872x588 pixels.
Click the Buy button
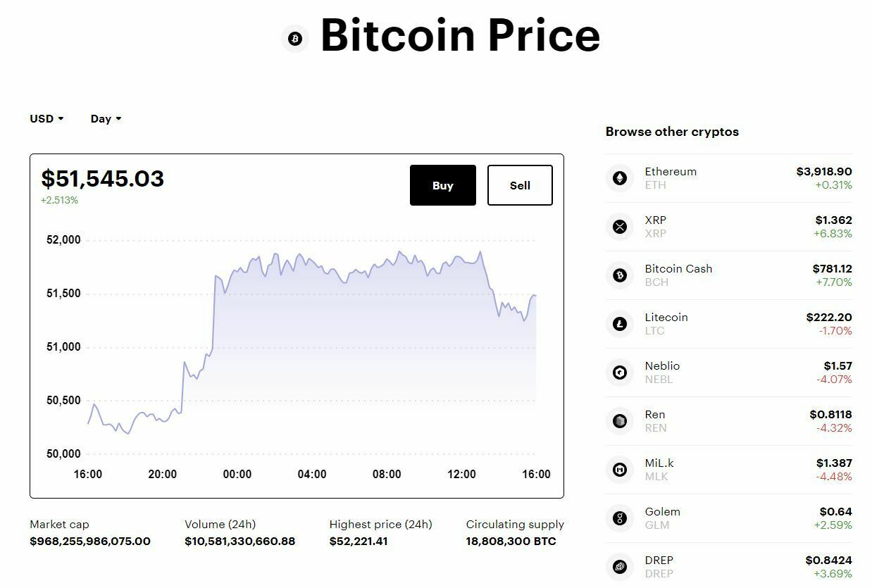(442, 185)
